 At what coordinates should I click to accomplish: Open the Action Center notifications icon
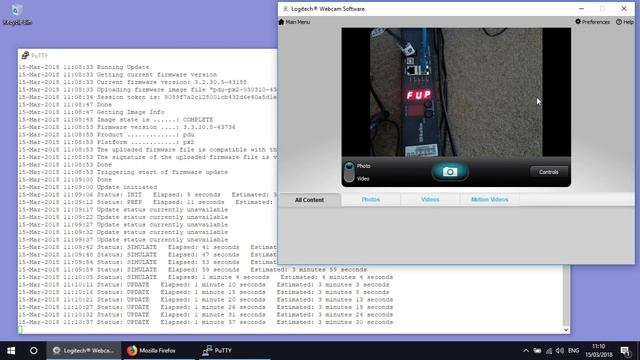[625, 351]
